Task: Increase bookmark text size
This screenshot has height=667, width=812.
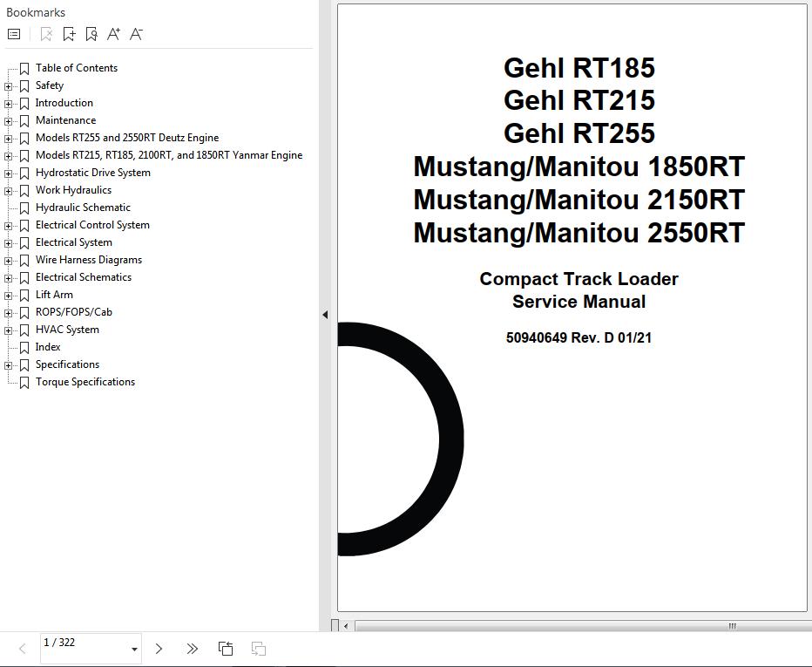Action: pos(113,34)
